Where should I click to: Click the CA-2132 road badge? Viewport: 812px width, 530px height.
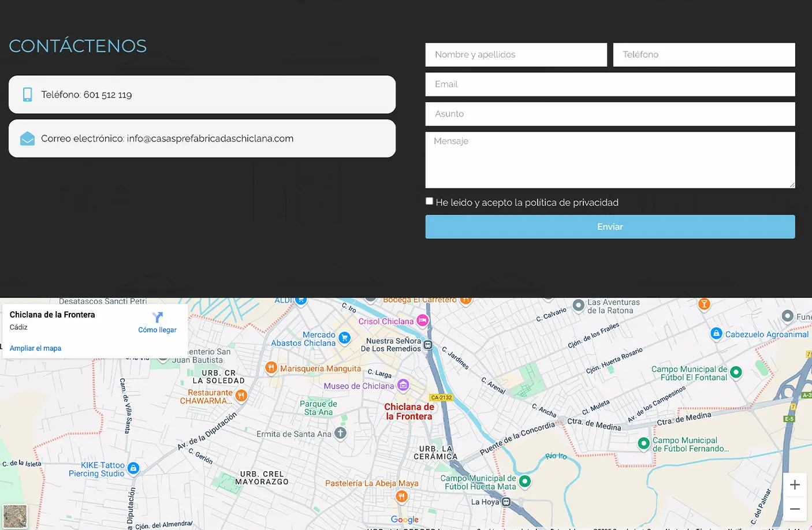(442, 397)
